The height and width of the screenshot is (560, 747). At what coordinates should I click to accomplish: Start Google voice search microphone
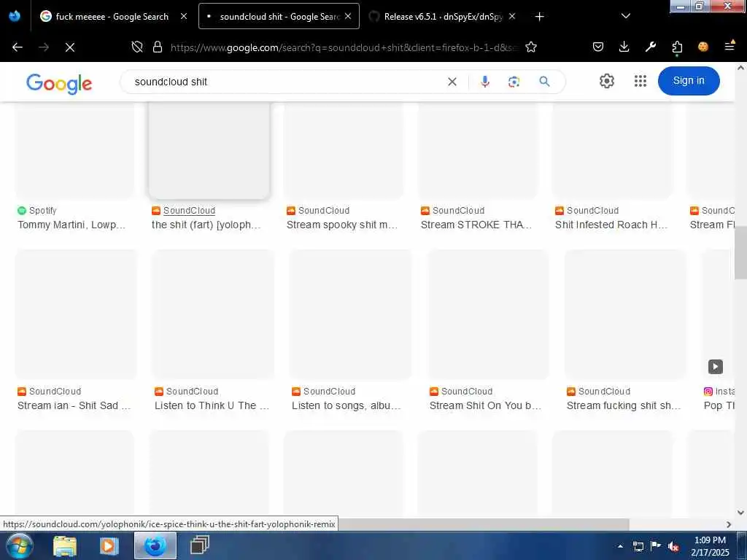point(485,82)
